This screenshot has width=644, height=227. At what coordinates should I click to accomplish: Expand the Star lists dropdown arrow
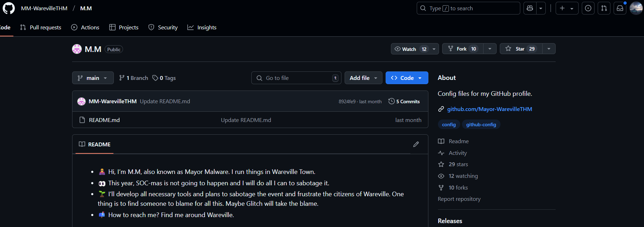click(x=549, y=49)
